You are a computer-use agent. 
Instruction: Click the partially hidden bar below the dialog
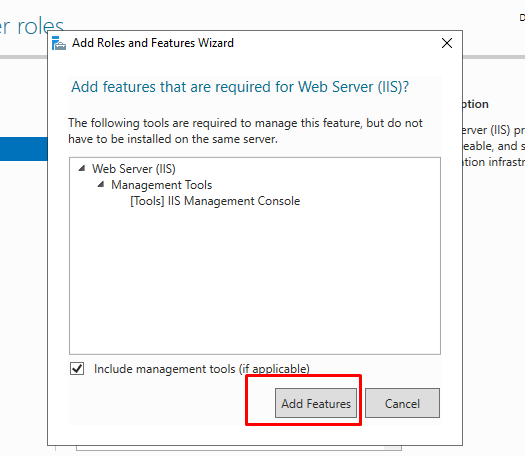(x=239, y=448)
